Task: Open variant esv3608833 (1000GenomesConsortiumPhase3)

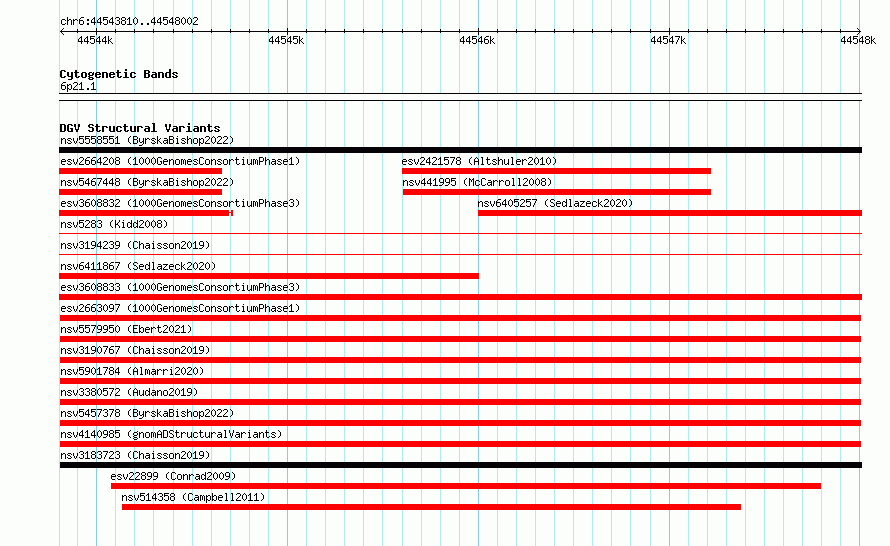Action: click(x=180, y=287)
